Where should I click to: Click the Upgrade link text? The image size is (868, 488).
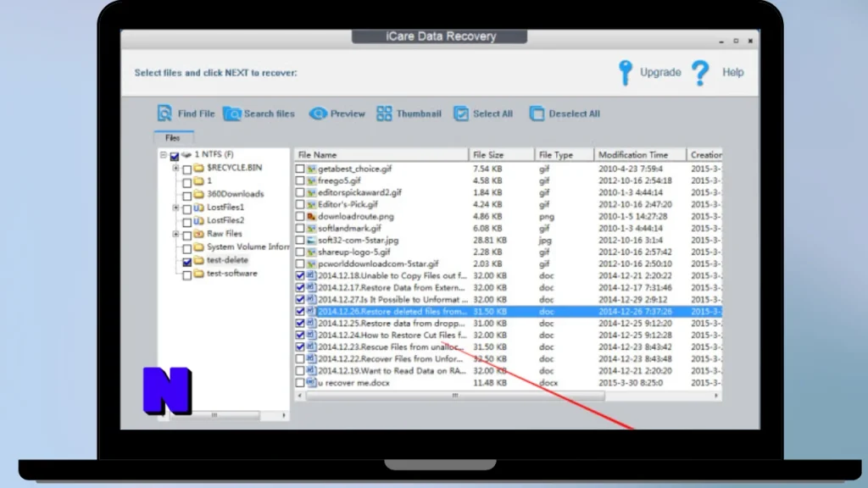point(660,73)
